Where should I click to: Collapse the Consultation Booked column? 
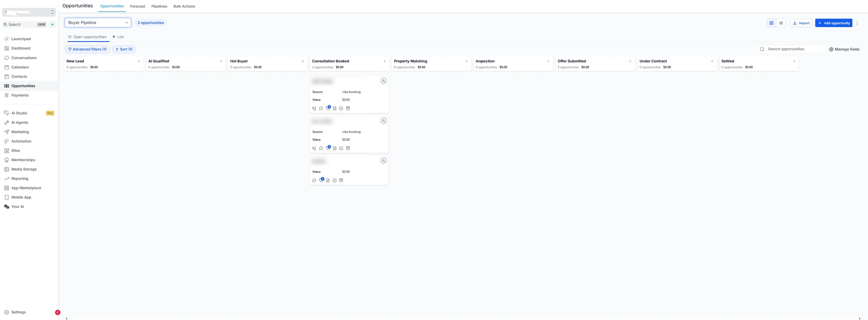pos(384,61)
